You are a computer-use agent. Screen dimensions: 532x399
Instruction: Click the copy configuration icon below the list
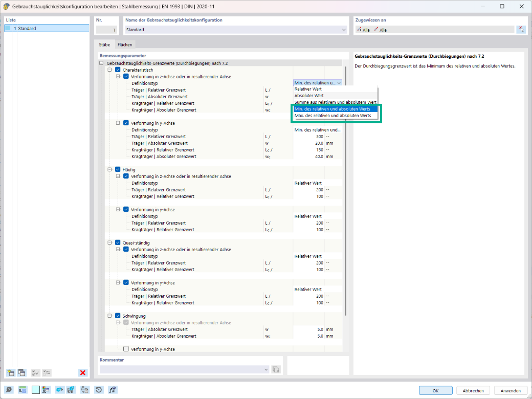click(x=21, y=372)
